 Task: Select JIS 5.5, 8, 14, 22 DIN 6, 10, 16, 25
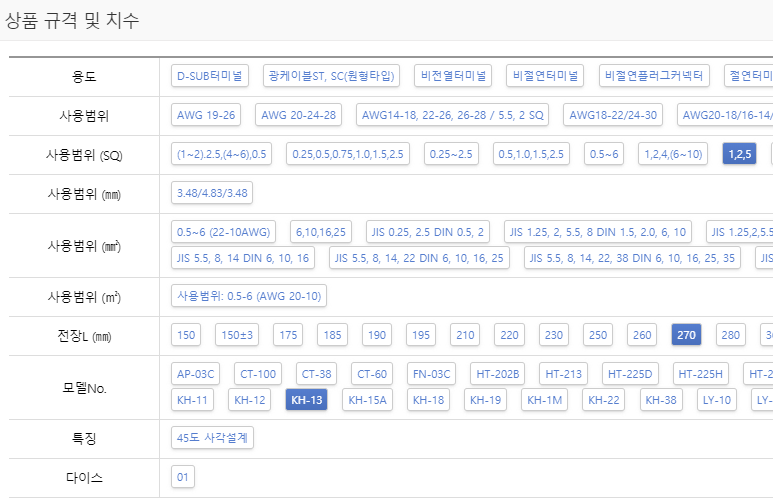tap(419, 258)
